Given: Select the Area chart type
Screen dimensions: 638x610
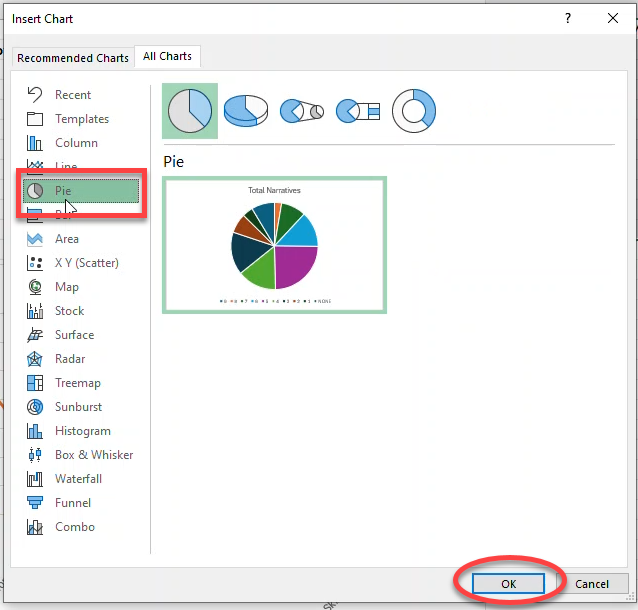Looking at the screenshot, I should (x=66, y=239).
